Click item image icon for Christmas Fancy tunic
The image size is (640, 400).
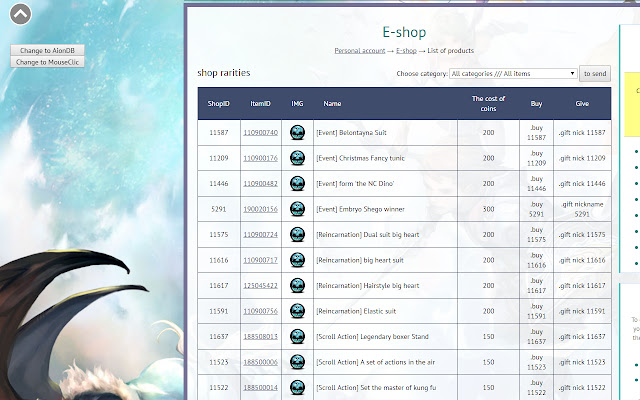298,158
